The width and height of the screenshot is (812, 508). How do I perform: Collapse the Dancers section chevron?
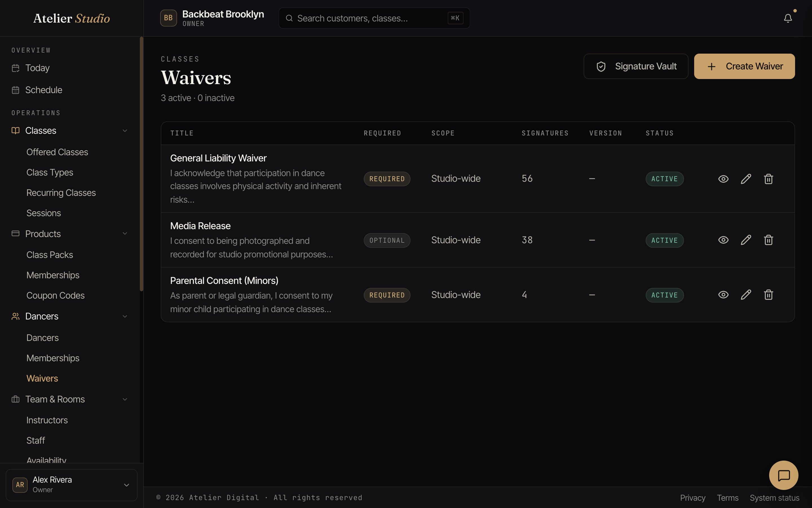click(125, 316)
